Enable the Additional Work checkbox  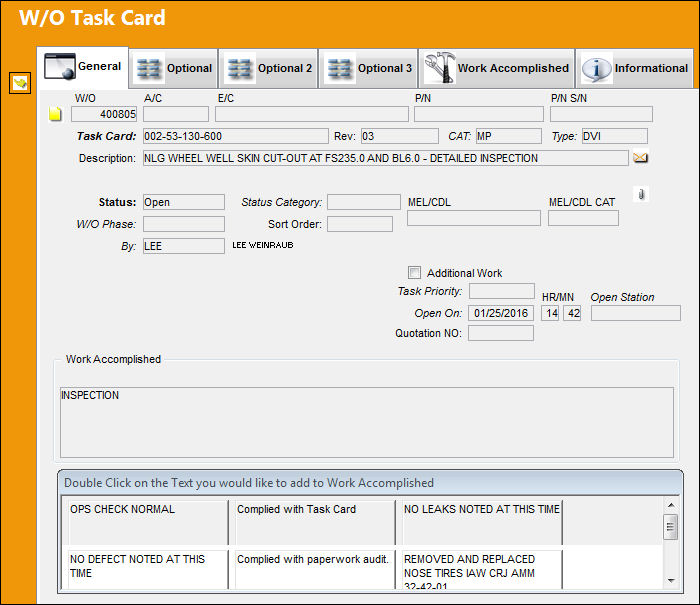coord(414,272)
